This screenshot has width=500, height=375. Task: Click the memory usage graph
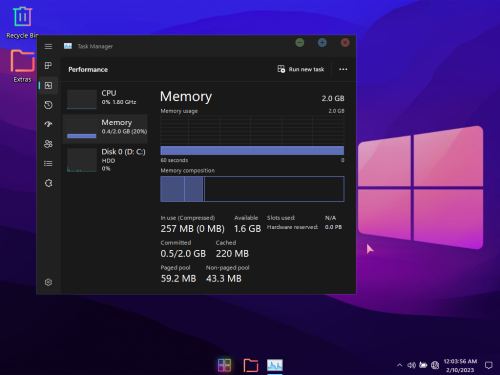252,135
